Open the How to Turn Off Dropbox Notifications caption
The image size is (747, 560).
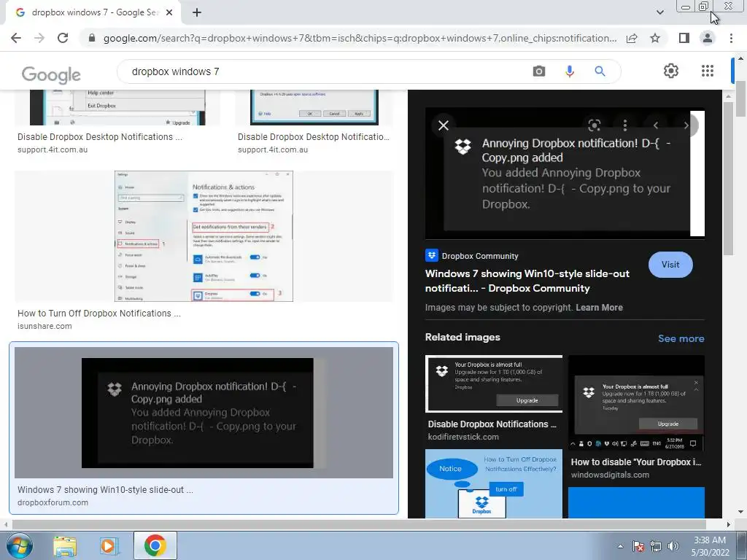pyautogui.click(x=99, y=314)
